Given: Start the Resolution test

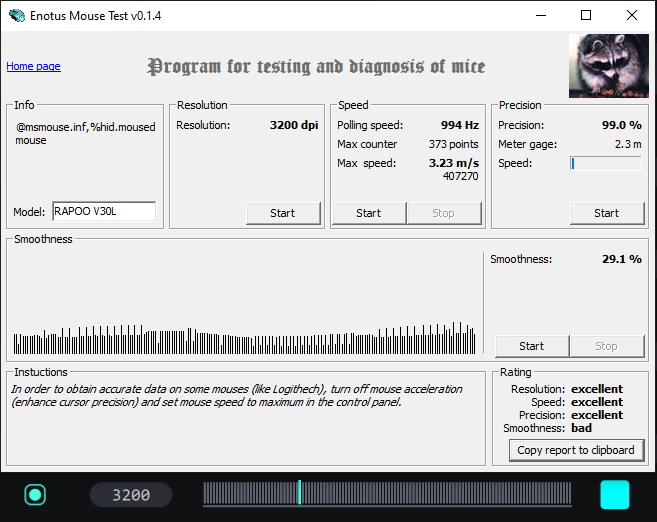Looking at the screenshot, I should [283, 213].
